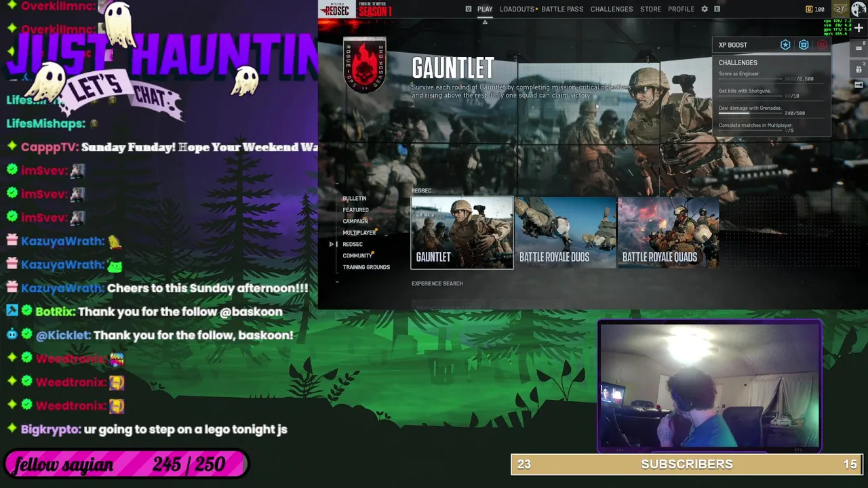Click KazuyaWrath's 'Cheers to this Sunday' message
Viewport: 868px width, 488px height.
(x=157, y=288)
